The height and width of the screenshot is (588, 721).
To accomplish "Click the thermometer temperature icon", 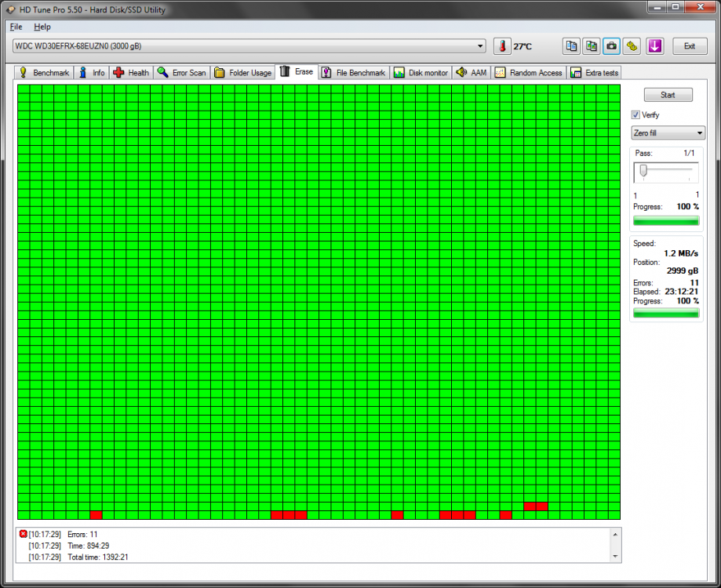I will click(x=502, y=46).
